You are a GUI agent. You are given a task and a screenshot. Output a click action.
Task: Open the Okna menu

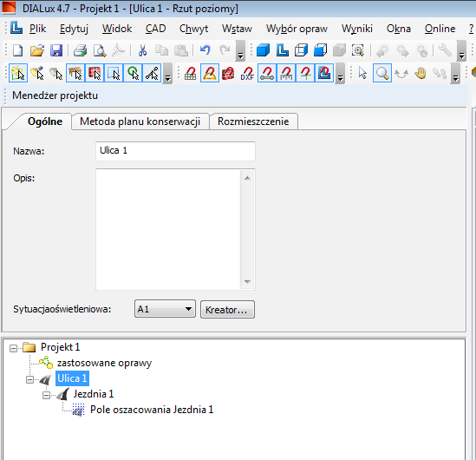(x=399, y=29)
